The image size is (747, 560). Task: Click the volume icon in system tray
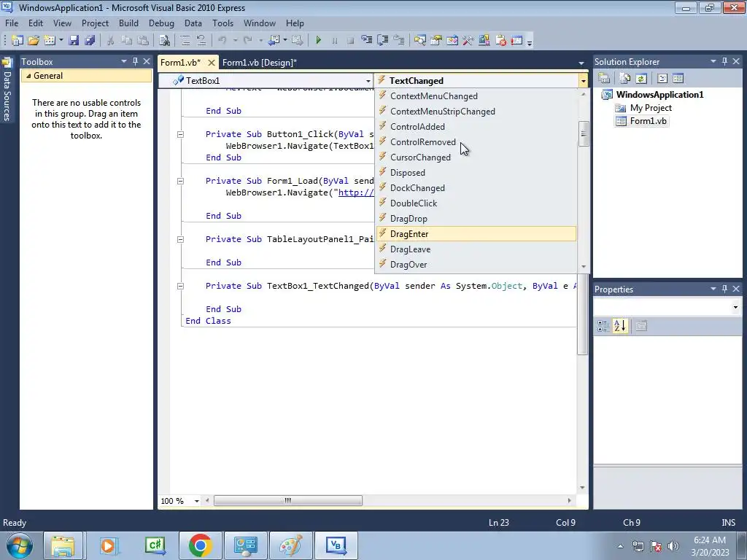point(673,546)
